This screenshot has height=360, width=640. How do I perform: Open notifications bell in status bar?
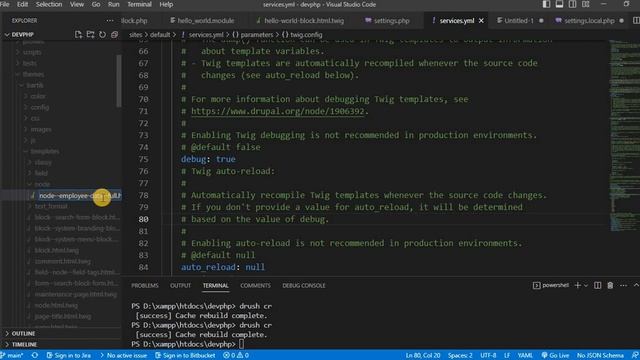[635, 356]
